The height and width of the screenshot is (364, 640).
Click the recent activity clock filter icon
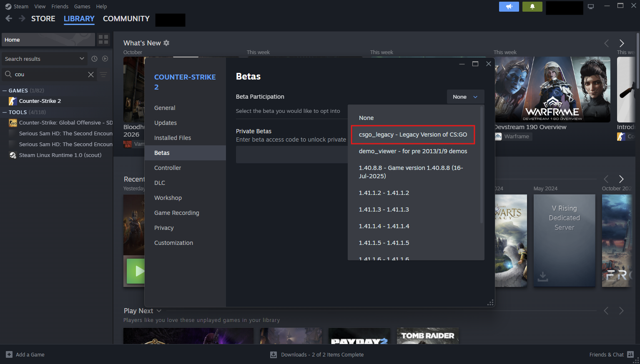point(94,59)
